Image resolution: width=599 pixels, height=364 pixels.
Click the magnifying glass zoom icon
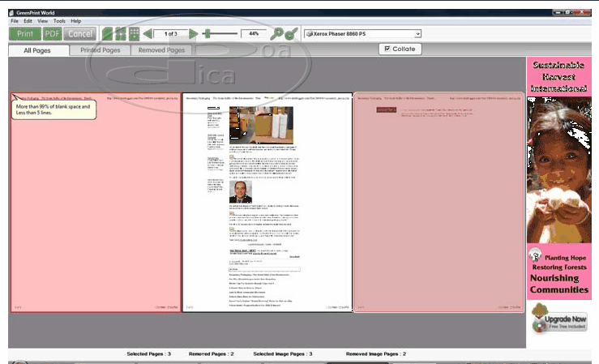pos(277,34)
